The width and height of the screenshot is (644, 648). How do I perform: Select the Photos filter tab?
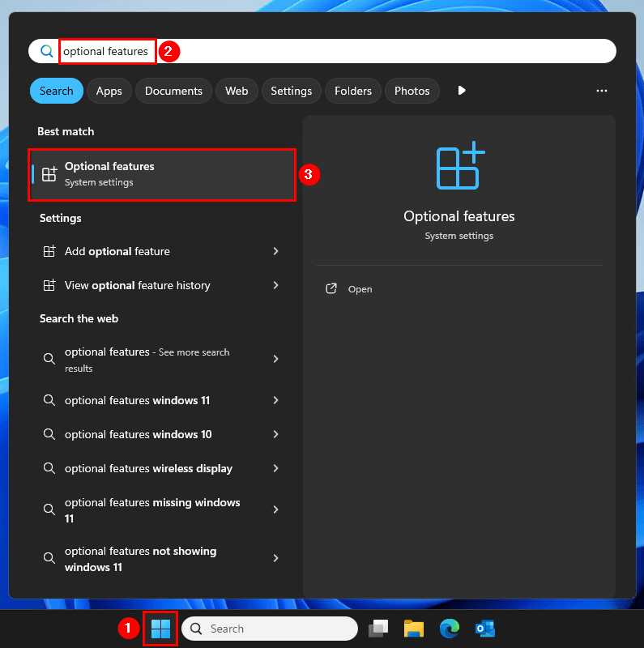point(412,91)
